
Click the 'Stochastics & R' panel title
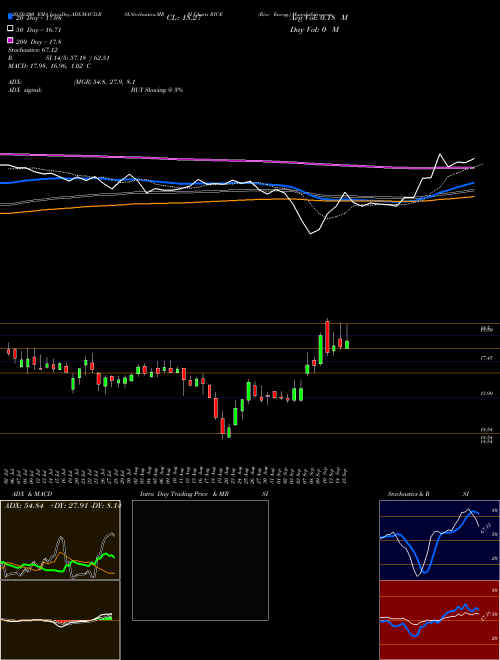(x=409, y=494)
